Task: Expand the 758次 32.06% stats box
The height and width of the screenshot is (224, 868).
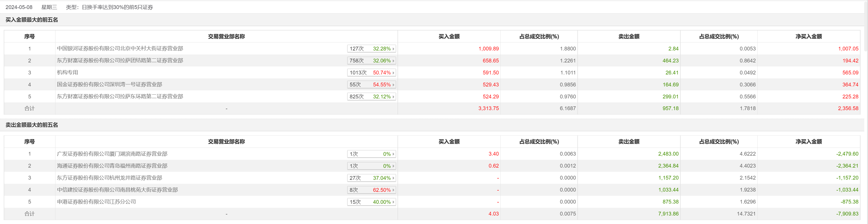Action: pos(371,61)
